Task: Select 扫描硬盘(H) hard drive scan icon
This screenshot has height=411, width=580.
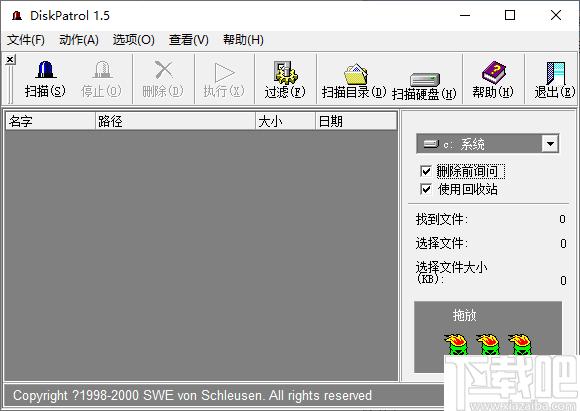Action: pos(425,80)
